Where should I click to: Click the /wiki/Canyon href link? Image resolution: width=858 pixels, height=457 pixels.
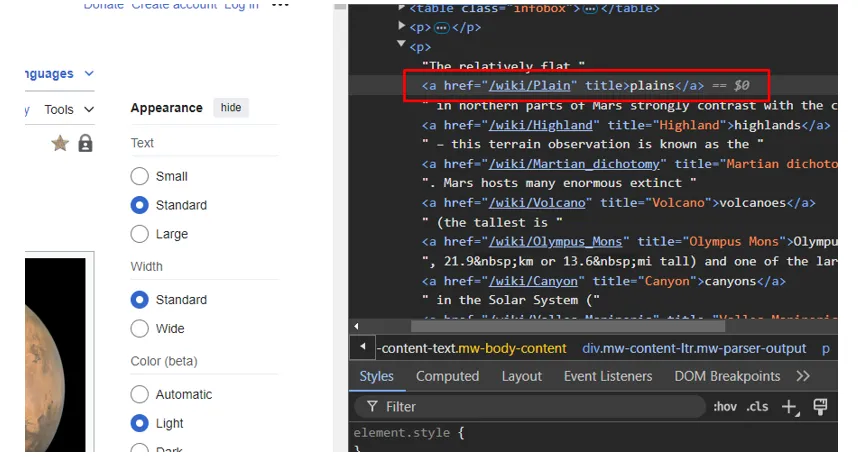pyautogui.click(x=533, y=281)
